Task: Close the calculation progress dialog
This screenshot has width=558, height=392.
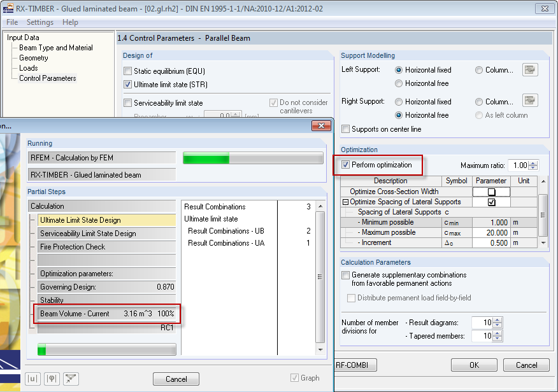Action: click(321, 125)
